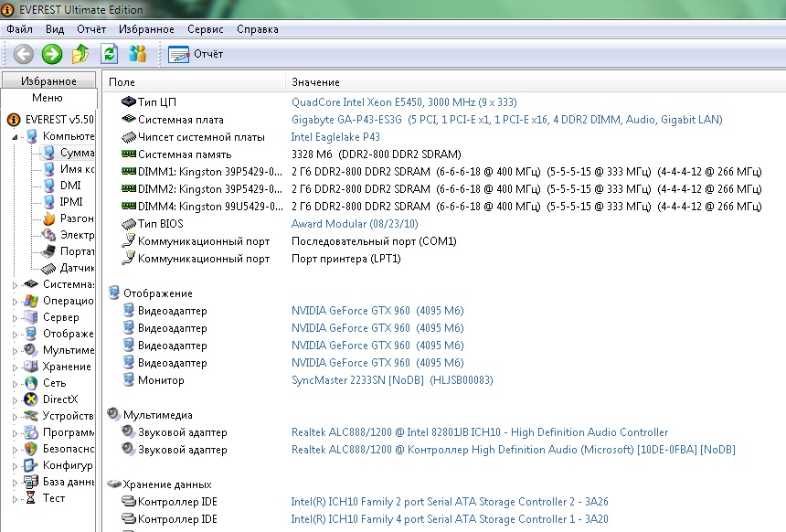786x532 pixels.
Task: Open the Gigabyte GA-P43-ES3G motherboard link
Action: coord(507,120)
